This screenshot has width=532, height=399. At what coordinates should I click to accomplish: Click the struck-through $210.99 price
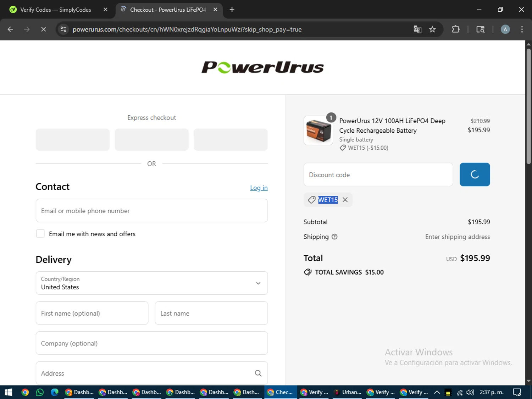click(x=480, y=121)
